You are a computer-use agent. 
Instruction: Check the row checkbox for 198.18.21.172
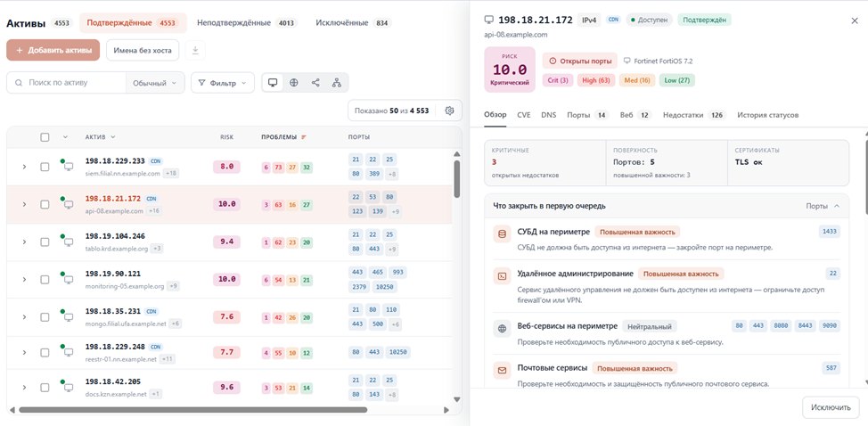(45, 204)
